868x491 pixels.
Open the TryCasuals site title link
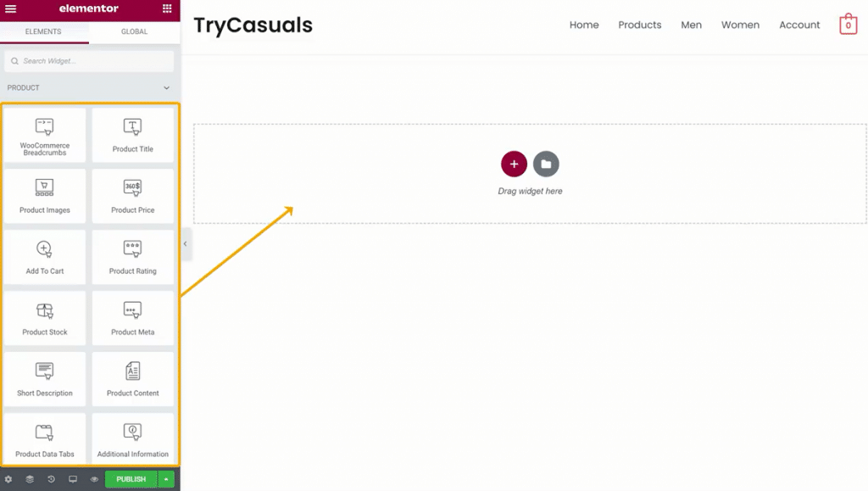point(253,25)
